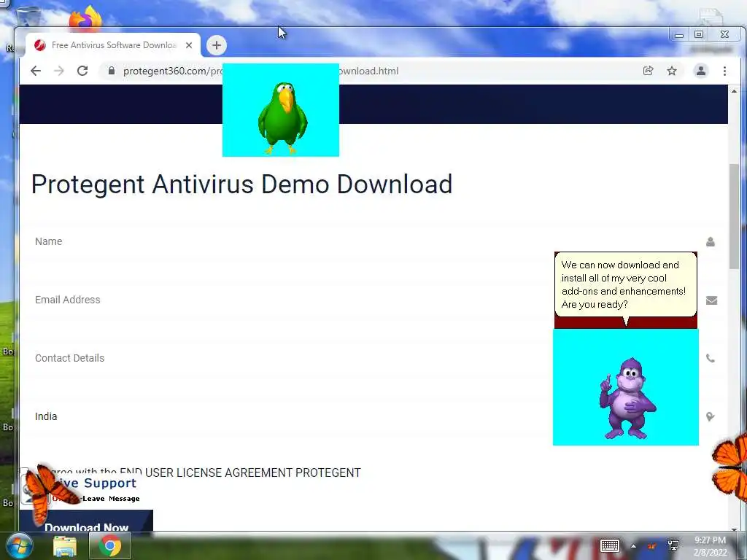Click the Protegent Antivirus Demo Download heading
747x560 pixels.
(x=241, y=184)
